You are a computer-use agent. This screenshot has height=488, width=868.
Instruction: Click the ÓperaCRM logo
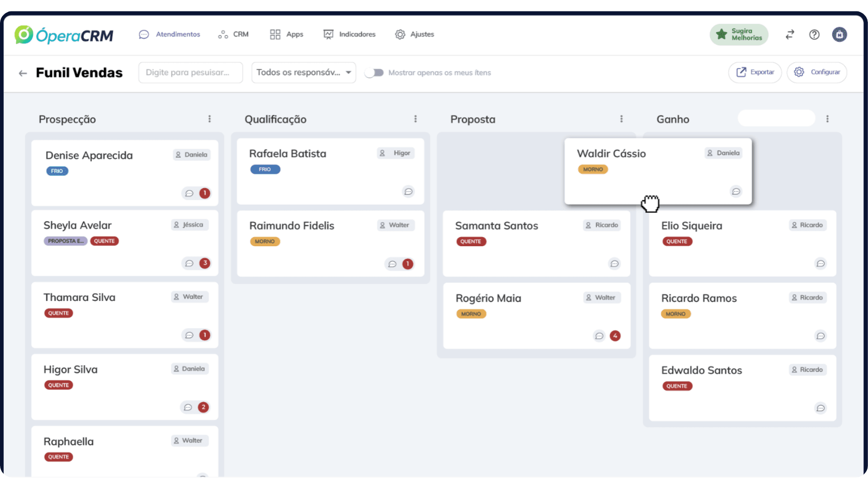coord(64,35)
